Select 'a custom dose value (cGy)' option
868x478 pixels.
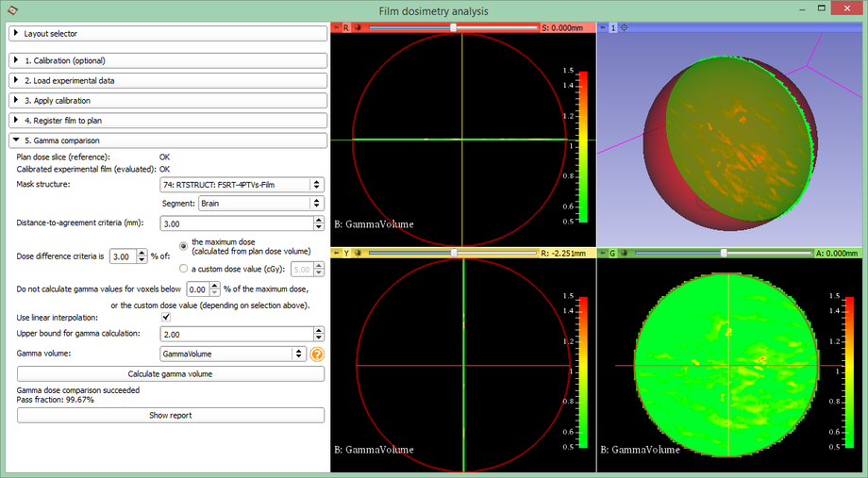[183, 269]
